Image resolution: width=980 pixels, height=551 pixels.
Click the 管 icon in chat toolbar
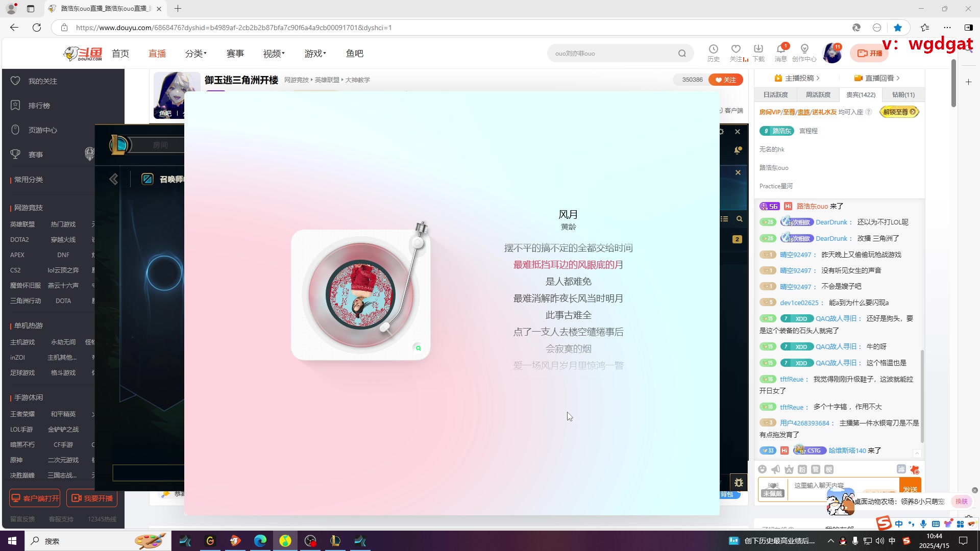(x=816, y=469)
